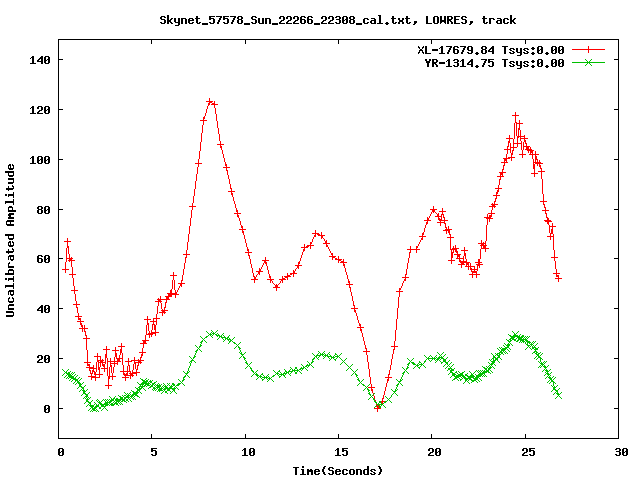This screenshot has width=640, height=480.
Task: Click the y-axis tick label 40
Action: 44,309
